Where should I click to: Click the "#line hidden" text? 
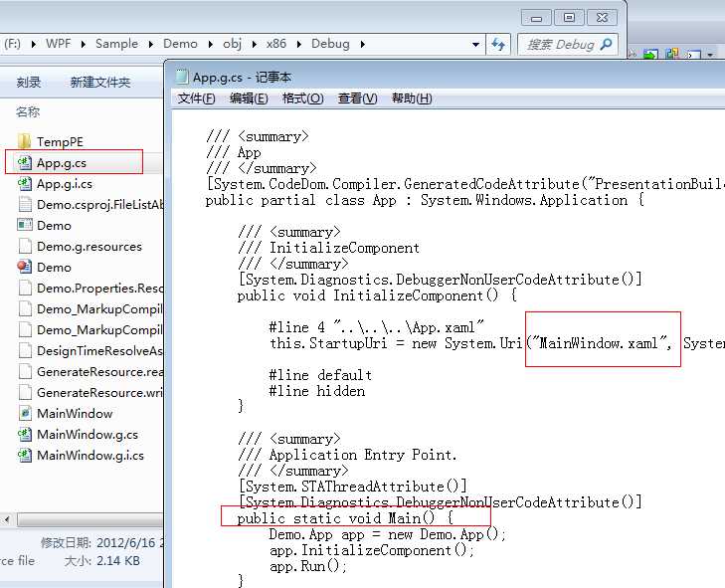(316, 391)
